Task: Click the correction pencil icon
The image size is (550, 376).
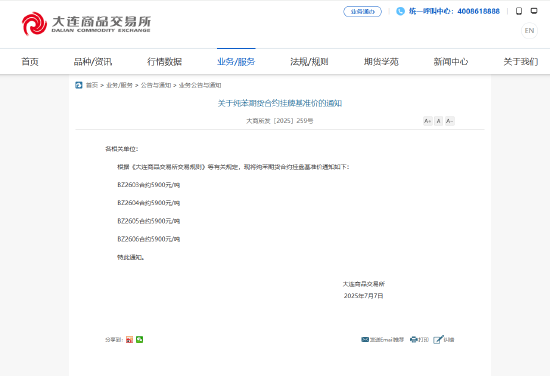Action: tap(438, 340)
